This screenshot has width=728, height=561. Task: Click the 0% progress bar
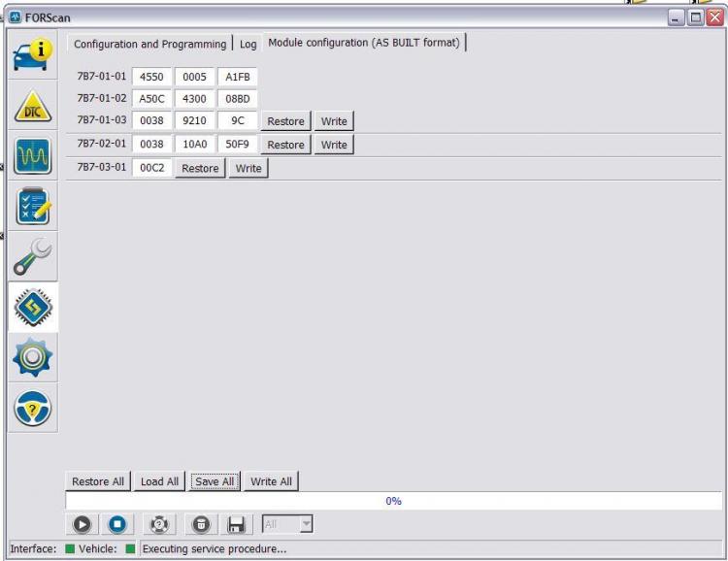(393, 501)
